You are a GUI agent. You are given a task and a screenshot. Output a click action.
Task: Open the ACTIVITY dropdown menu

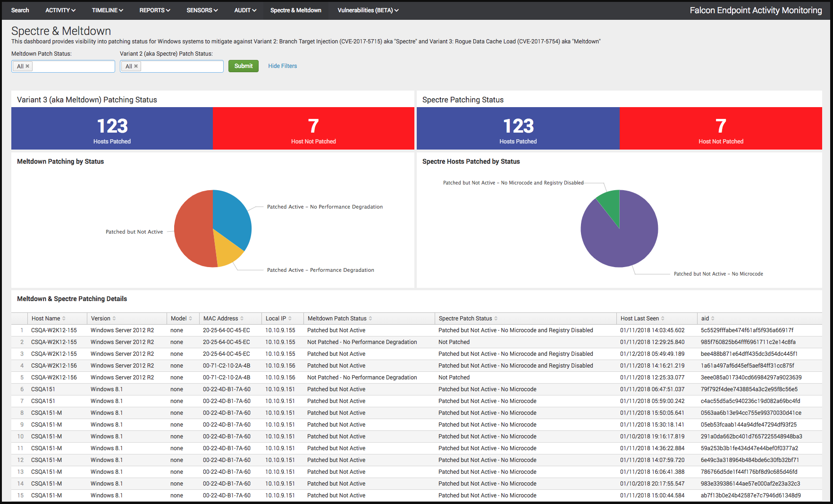[60, 10]
